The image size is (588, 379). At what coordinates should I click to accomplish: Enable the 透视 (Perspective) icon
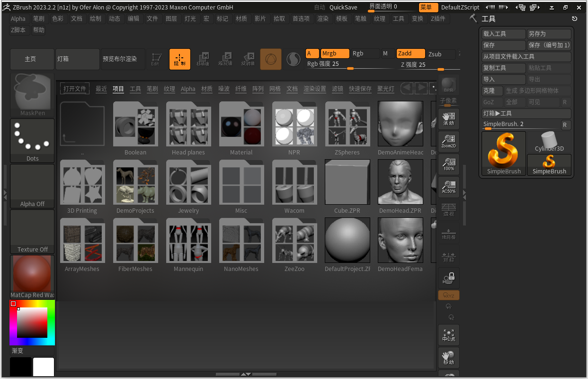(x=448, y=210)
